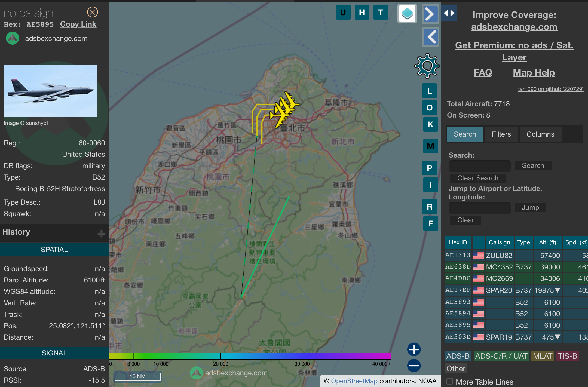Image resolution: width=588 pixels, height=387 pixels.
Task: Click the R map button
Action: (x=430, y=207)
